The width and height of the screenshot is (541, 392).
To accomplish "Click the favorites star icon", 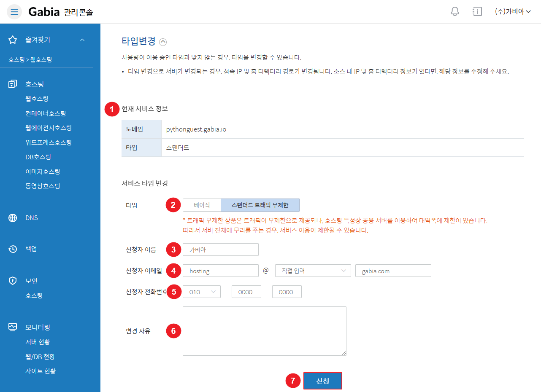I will coord(13,40).
